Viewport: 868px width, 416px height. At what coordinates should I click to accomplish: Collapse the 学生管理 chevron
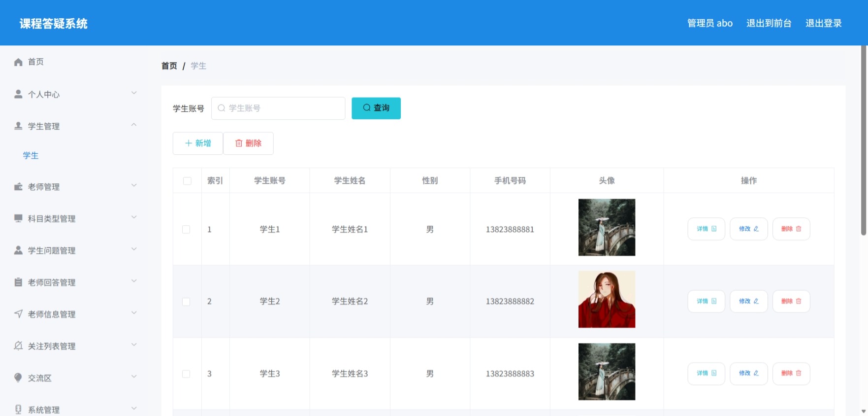tap(134, 125)
